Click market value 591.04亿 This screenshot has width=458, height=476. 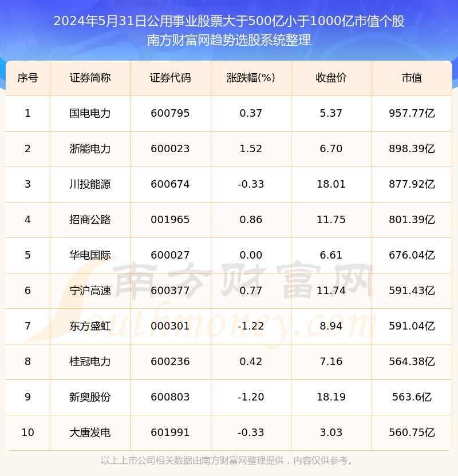pyautogui.click(x=412, y=326)
